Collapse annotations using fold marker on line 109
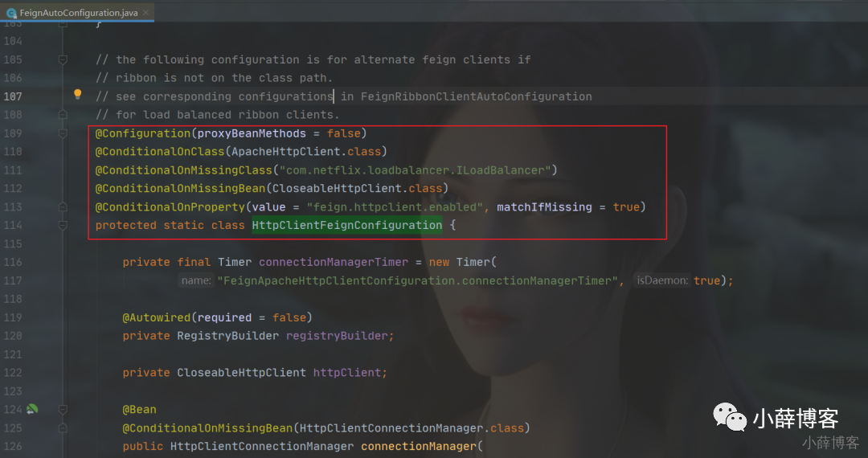Screen dimensions: 868x458 pos(63,133)
